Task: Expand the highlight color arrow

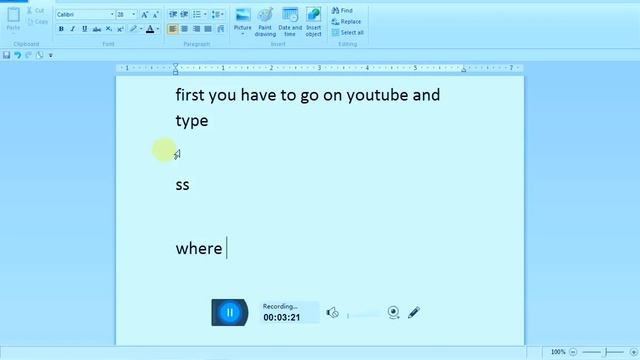Action: tap(141, 29)
